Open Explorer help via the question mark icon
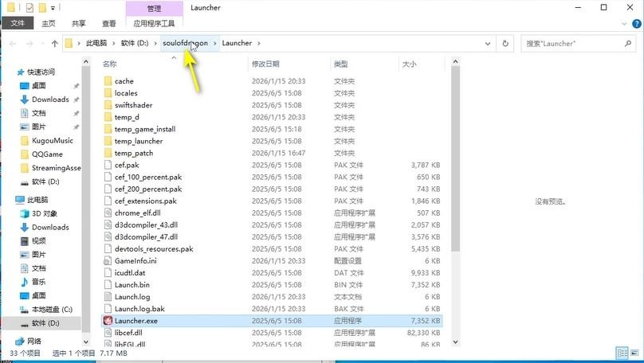The image size is (644, 363). (635, 24)
